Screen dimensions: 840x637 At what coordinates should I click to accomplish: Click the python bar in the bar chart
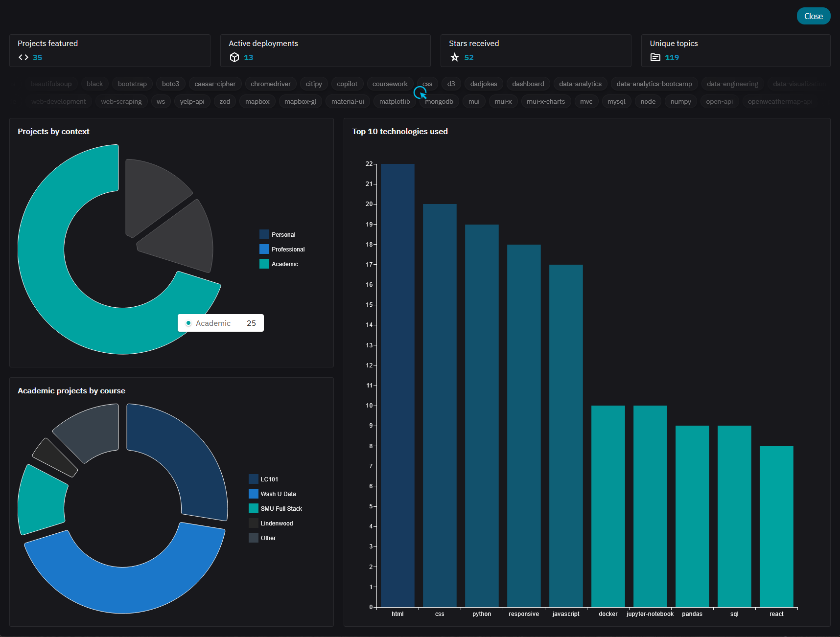(482, 416)
